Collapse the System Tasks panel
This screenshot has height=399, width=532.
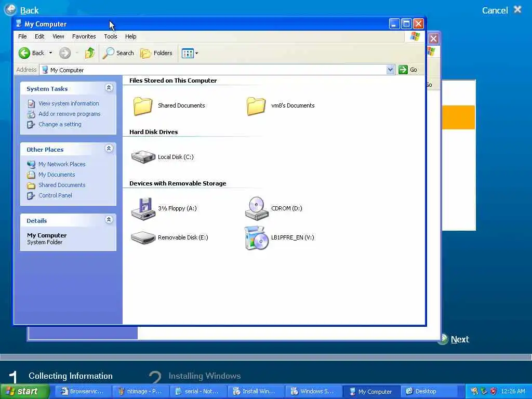point(109,88)
